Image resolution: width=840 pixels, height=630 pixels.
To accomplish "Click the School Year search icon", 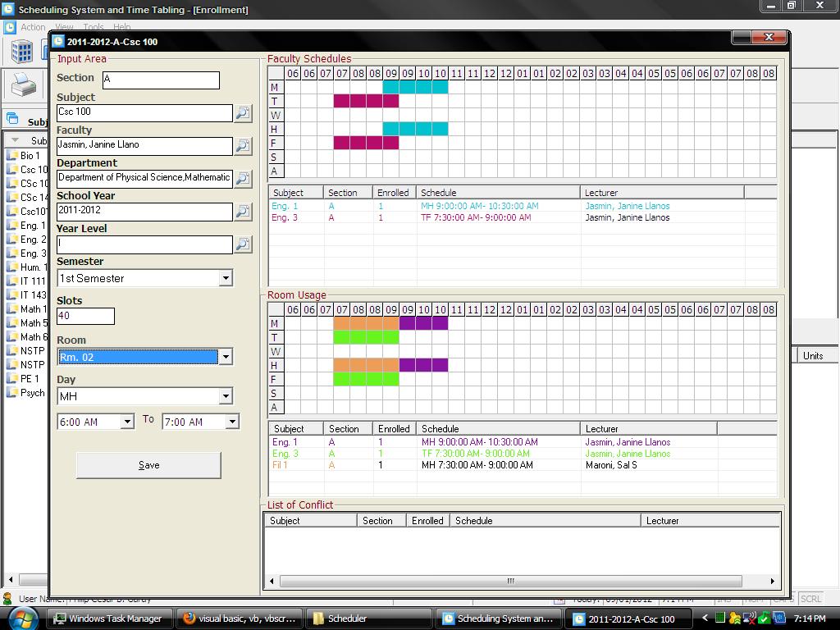I will (x=243, y=212).
